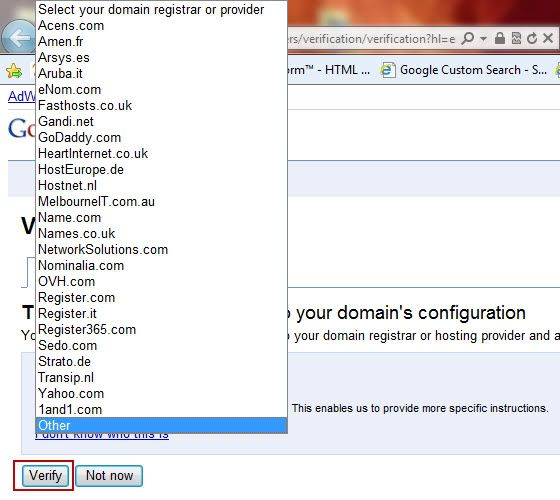Select Register.com provider
The height and width of the screenshot is (500, 560).
coord(161,298)
